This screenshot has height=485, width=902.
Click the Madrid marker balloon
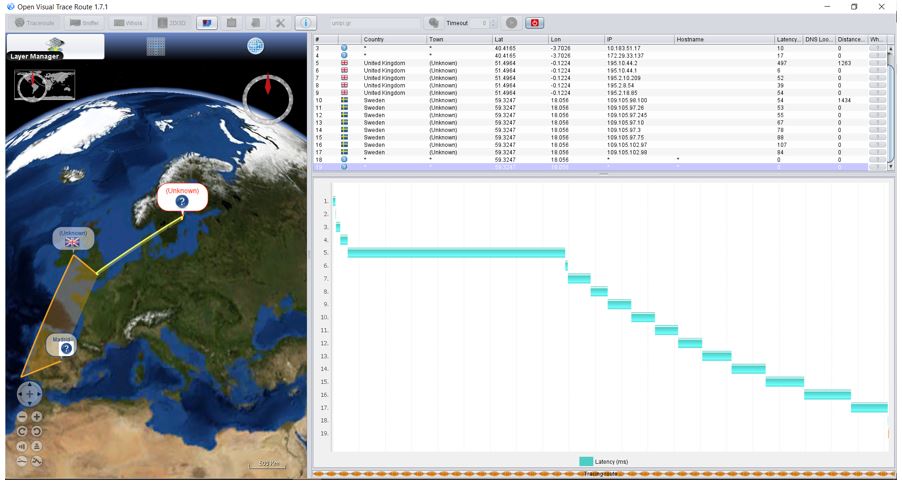pos(62,345)
